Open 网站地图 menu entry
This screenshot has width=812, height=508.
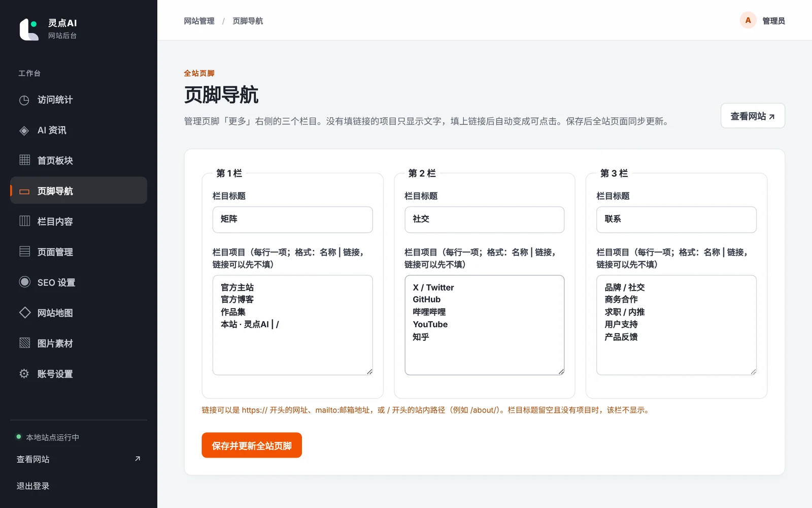click(x=79, y=313)
